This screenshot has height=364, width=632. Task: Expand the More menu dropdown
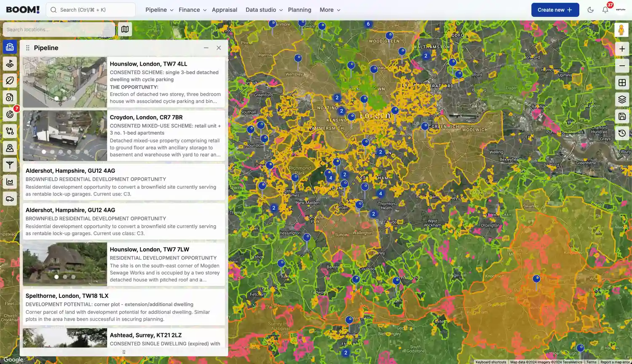[x=330, y=10]
